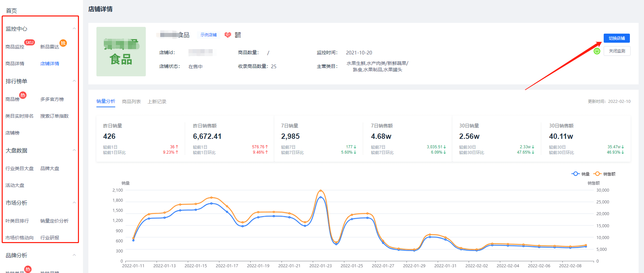Open 店铺榜 in sidebar
The width and height of the screenshot is (644, 273).
coord(12,133)
